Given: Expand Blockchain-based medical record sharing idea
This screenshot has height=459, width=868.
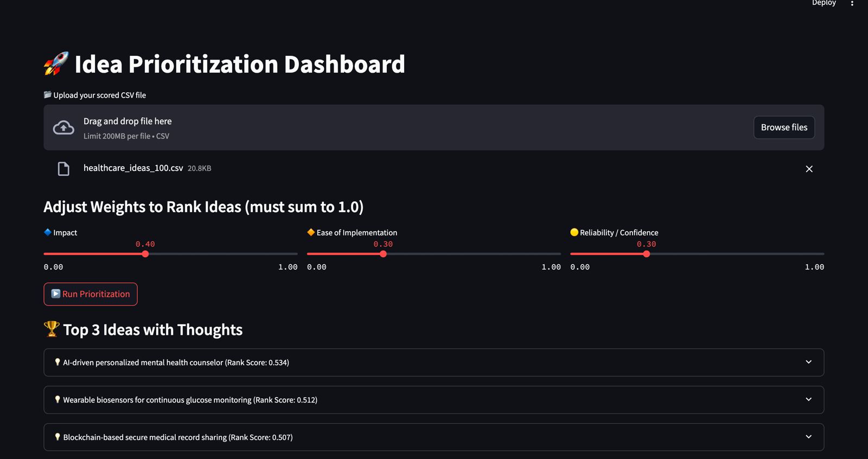Looking at the screenshot, I should pos(433,437).
